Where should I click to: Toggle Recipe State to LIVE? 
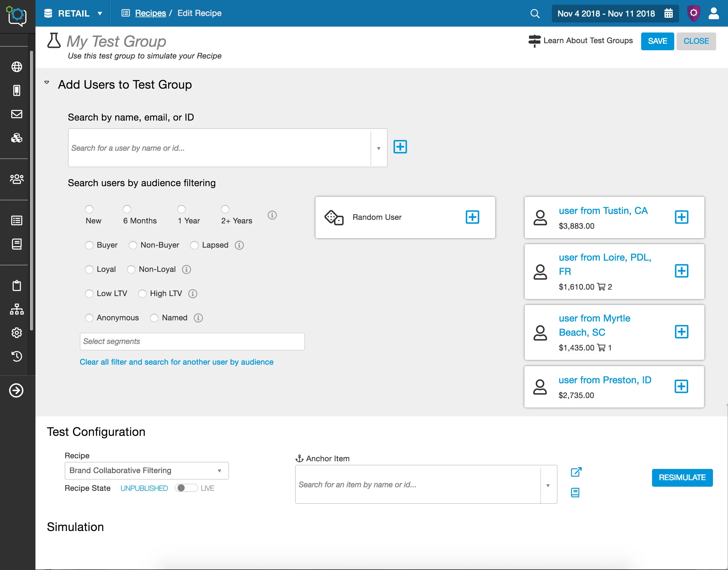(186, 488)
